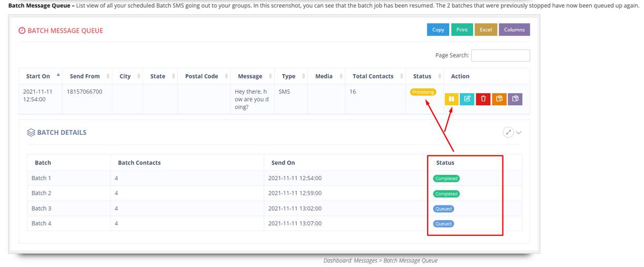Image resolution: width=644 pixels, height=267 pixels.
Task: Sort by the Start On column
Action: tap(41, 76)
